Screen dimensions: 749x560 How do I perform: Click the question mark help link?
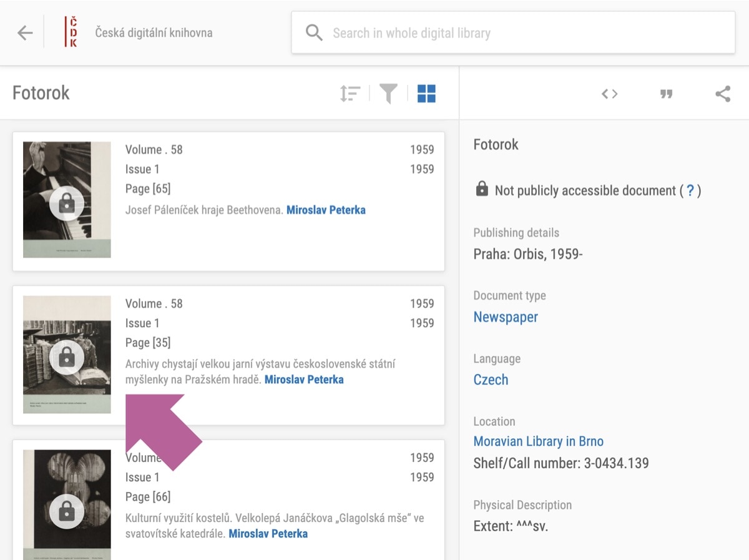(690, 190)
